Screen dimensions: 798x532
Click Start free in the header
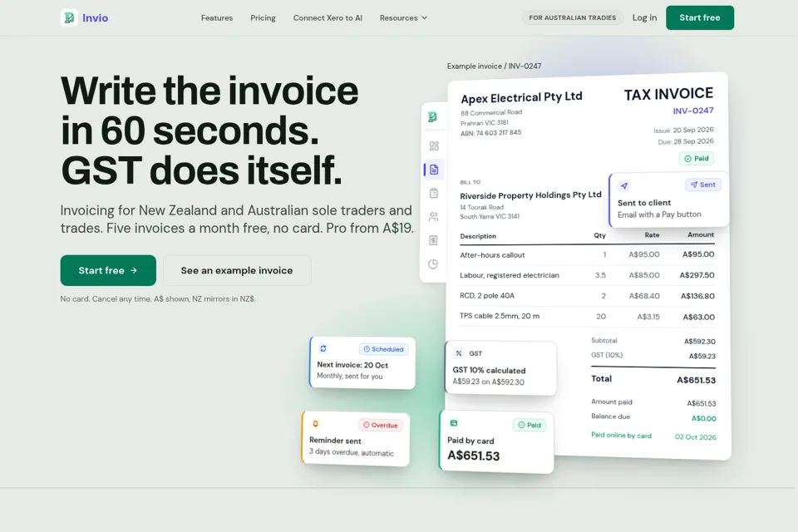click(700, 17)
